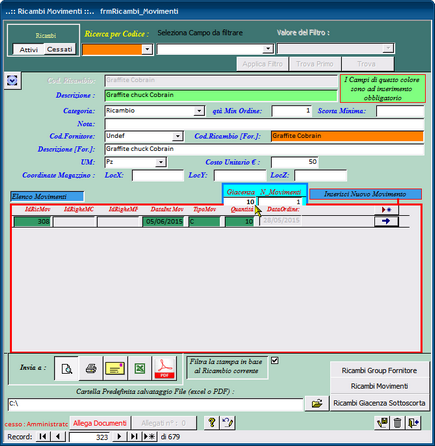435x446 pixels.
Task: Click Allegati n° 0 button
Action: coord(164,423)
